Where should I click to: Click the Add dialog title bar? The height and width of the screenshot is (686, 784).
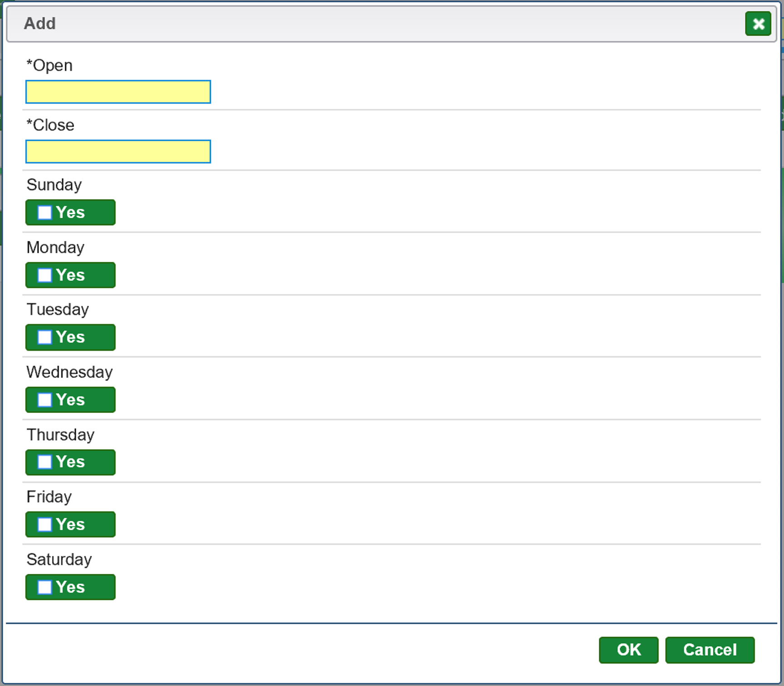pos(363,24)
